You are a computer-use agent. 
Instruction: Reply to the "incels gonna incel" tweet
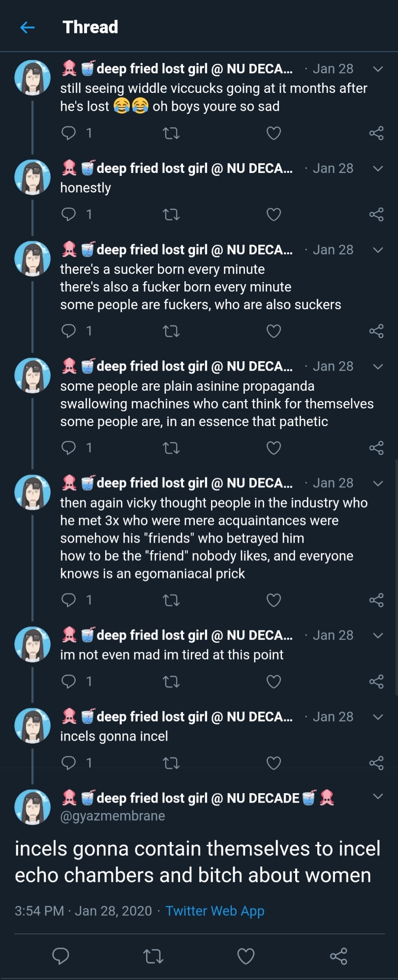click(x=68, y=762)
